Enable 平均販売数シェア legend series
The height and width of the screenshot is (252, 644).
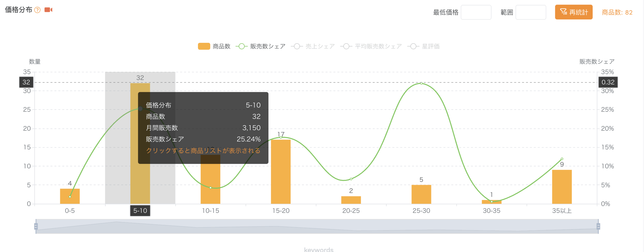click(x=371, y=46)
